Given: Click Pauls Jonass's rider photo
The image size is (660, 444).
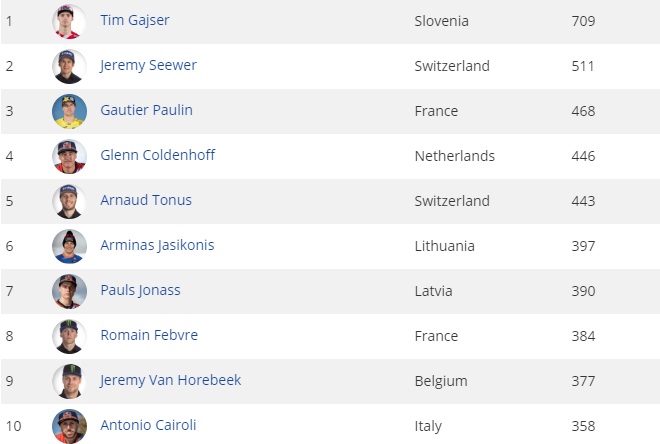Looking at the screenshot, I should (69, 291).
